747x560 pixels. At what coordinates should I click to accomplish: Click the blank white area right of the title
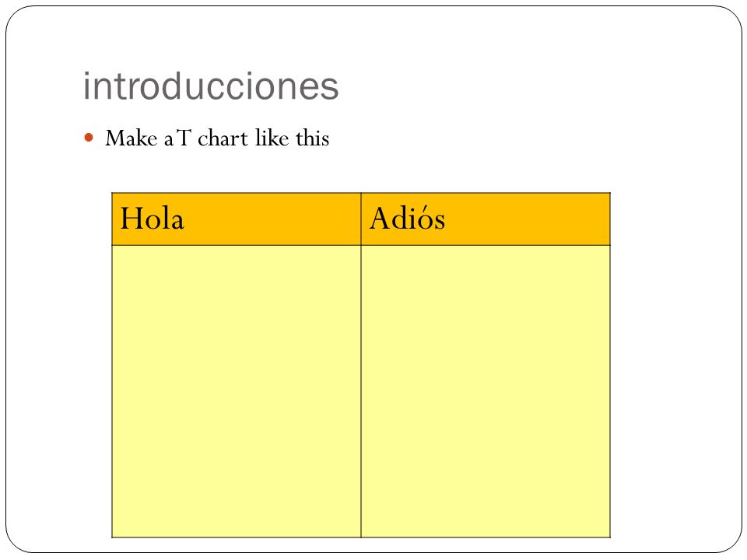[x=524, y=86]
